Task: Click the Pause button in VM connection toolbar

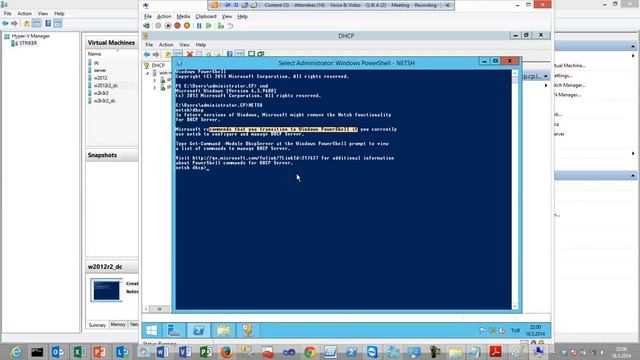Action: [x=199, y=26]
